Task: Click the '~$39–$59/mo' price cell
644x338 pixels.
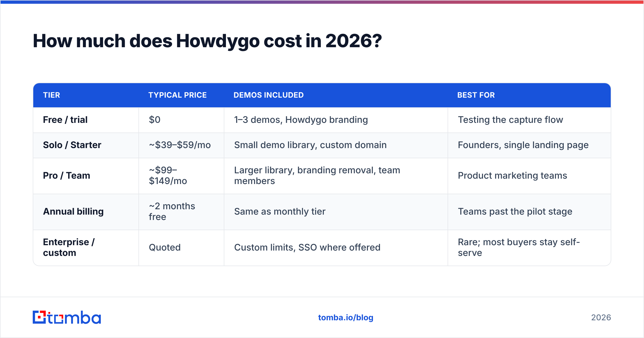Action: click(x=181, y=145)
